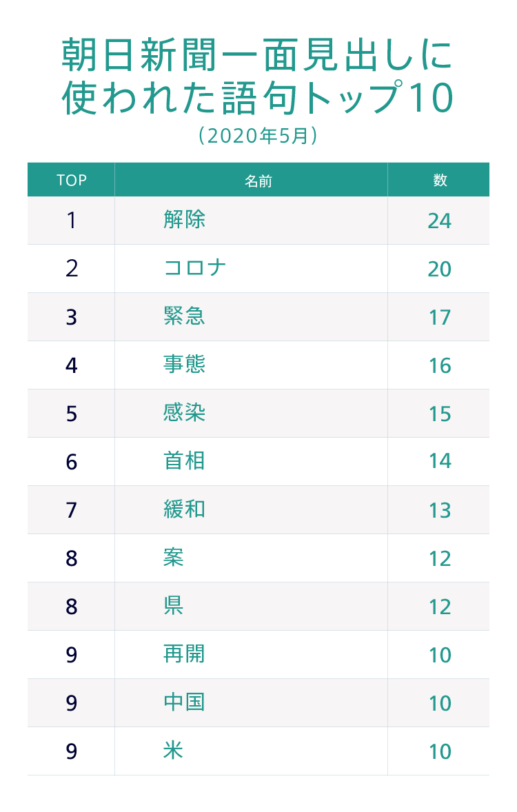Image resolution: width=517 pixels, height=812 pixels.
Task: Select the word 解除 in first row
Action: 185,220
